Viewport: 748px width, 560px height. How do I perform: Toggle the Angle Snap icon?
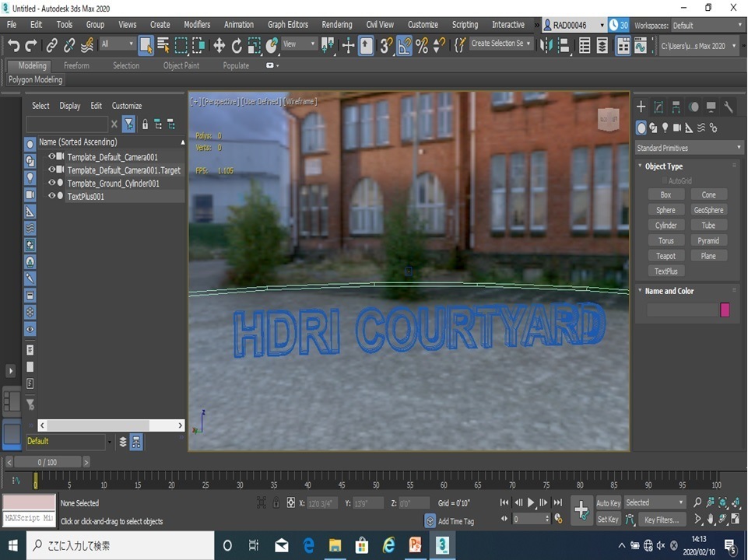404,46
